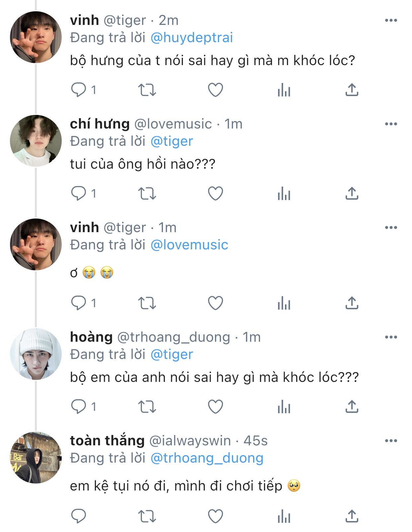Like chí hưng's reply tweet
Image resolution: width=412 pixels, height=532 pixels.
click(215, 193)
